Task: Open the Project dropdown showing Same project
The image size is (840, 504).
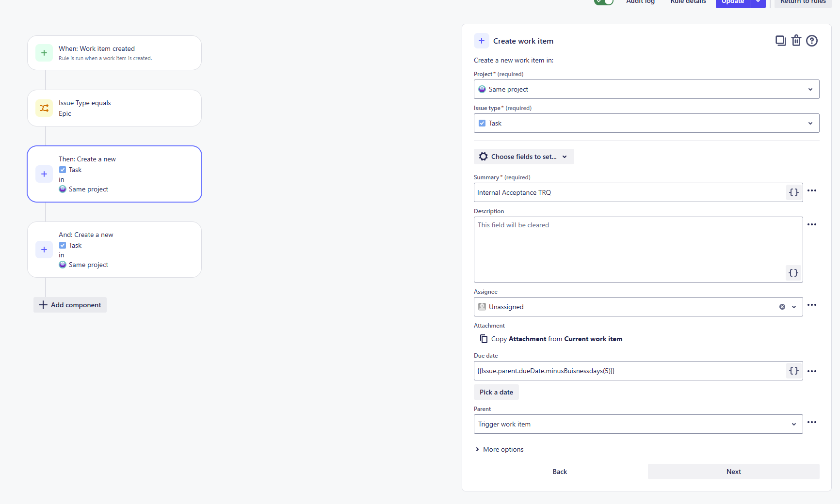Action: pos(646,89)
